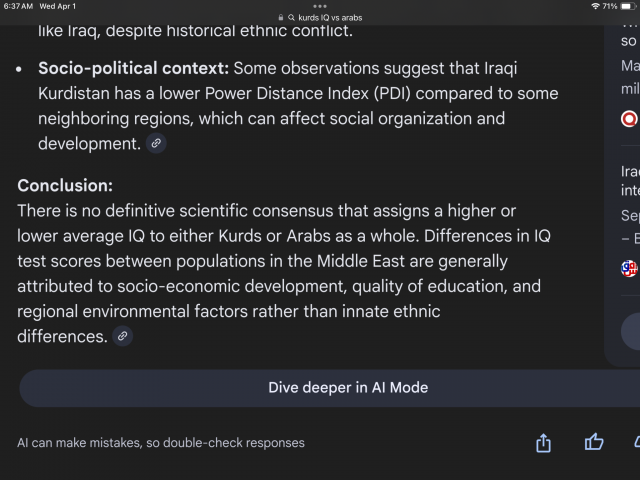The height and width of the screenshot is (480, 640).
Task: Open source link after the 'development.' sentence
Action: coord(155,144)
